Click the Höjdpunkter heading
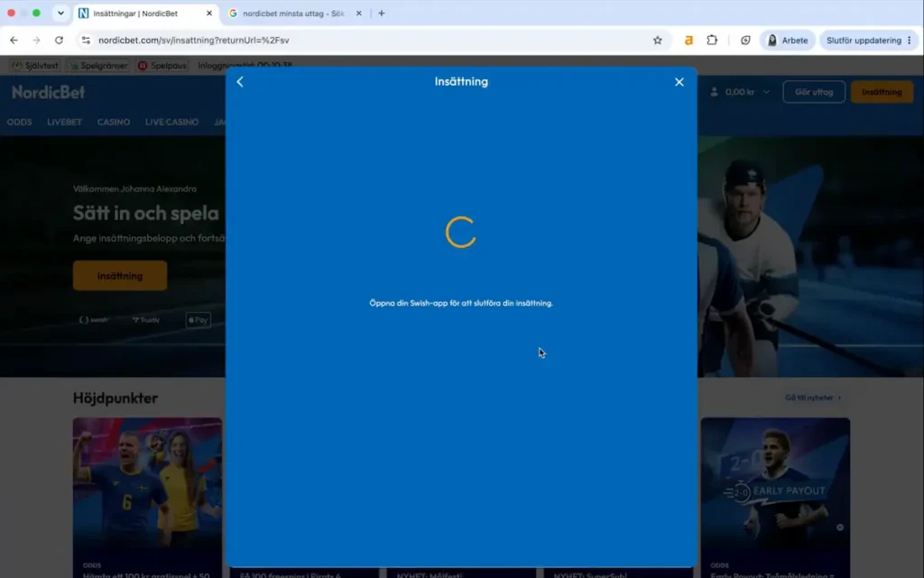This screenshot has height=578, width=924. [115, 398]
